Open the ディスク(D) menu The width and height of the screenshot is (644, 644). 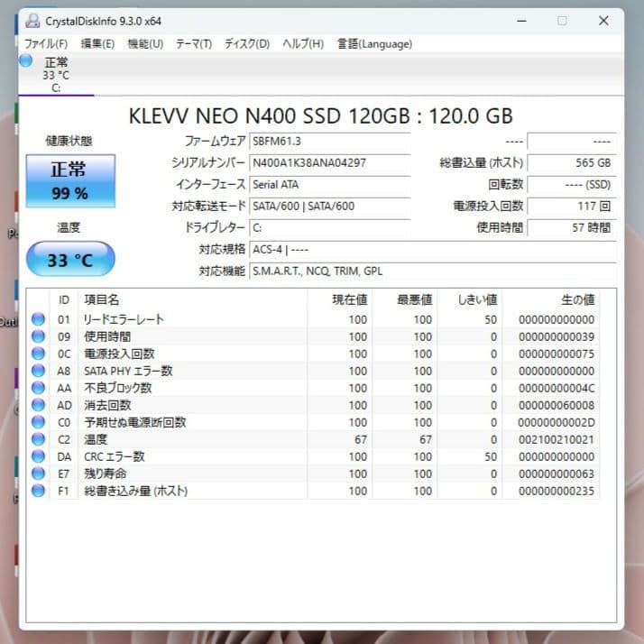(x=247, y=43)
